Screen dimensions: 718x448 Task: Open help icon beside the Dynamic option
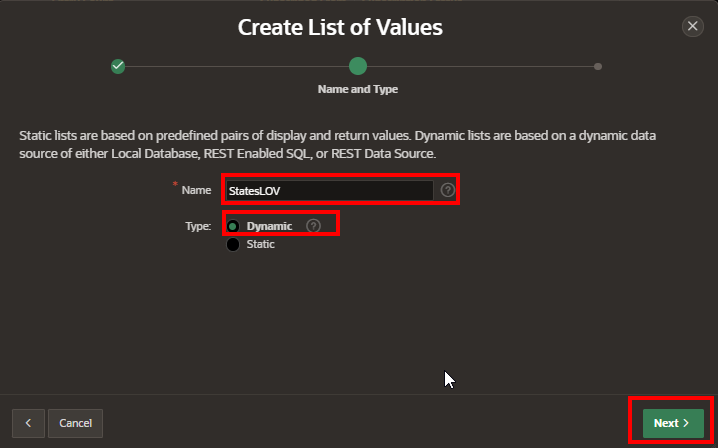pos(313,226)
